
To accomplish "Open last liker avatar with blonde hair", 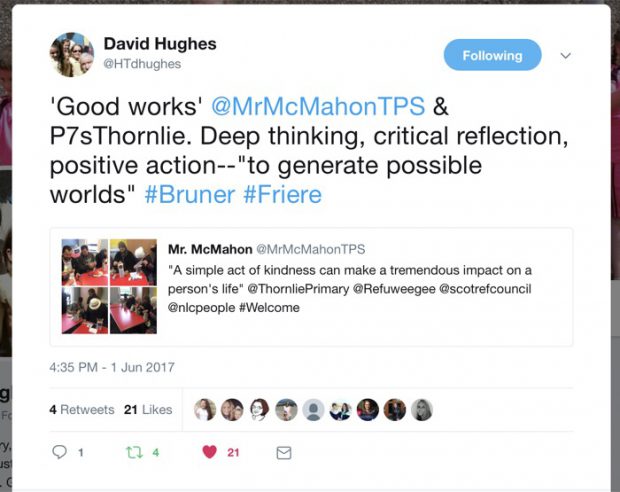I will point(422,409).
